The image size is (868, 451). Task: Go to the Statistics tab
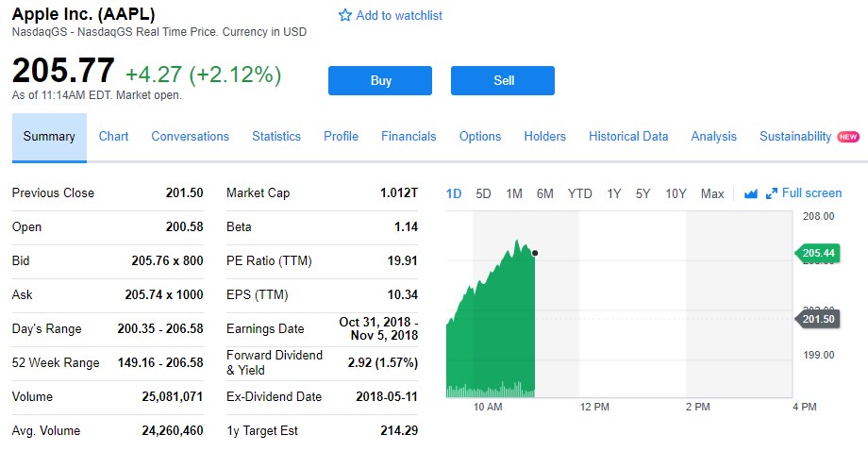click(275, 137)
